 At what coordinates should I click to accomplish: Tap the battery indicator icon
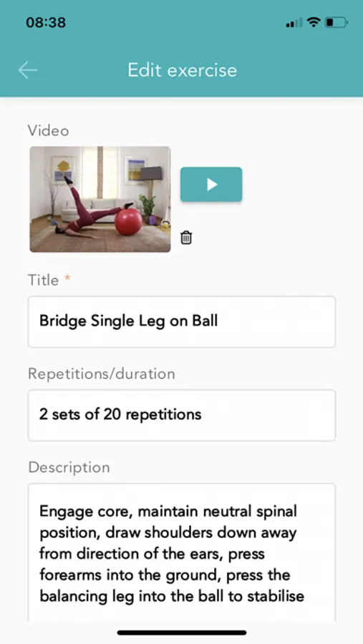pos(337,23)
